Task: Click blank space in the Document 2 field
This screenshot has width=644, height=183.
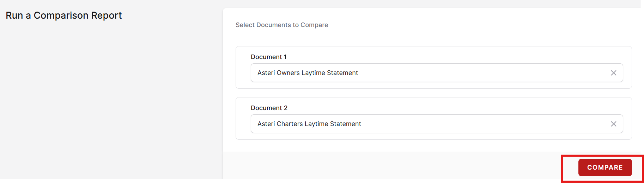Action: pyautogui.click(x=494, y=124)
